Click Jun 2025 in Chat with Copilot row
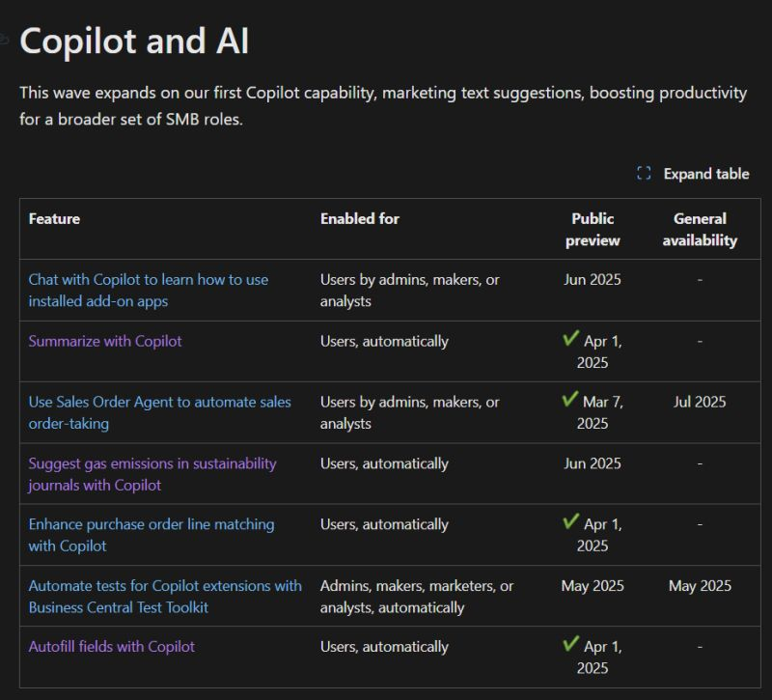Screen dimensions: 772x700 [593, 280]
